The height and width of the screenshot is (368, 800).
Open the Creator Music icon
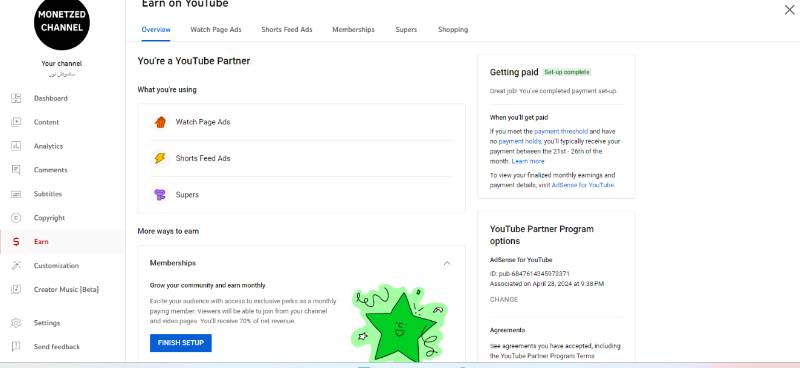click(16, 289)
